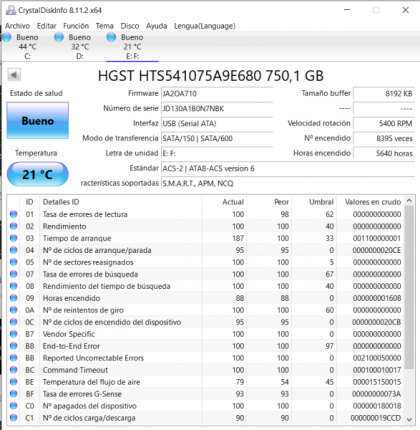Click status circle for End-to-End Error

point(14,346)
